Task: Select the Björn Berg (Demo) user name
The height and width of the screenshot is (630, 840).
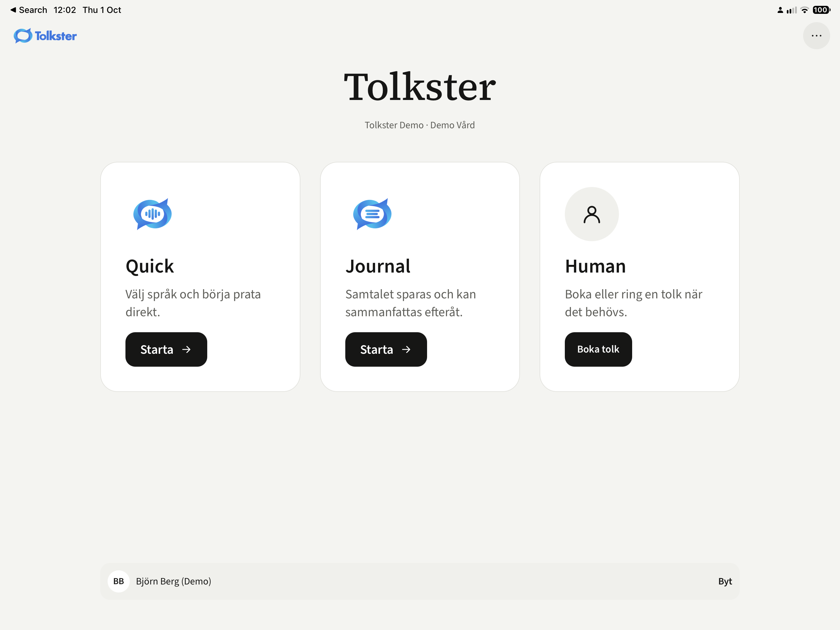Action: [x=173, y=581]
